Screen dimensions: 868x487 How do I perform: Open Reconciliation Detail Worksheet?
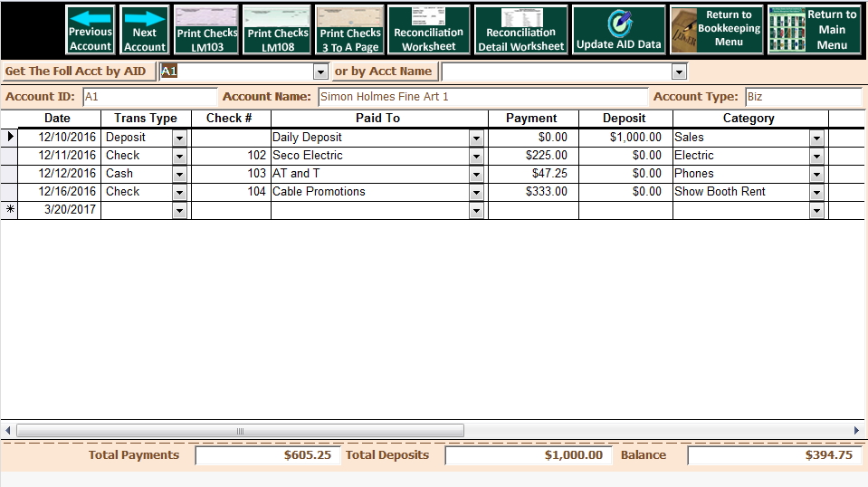(x=521, y=30)
